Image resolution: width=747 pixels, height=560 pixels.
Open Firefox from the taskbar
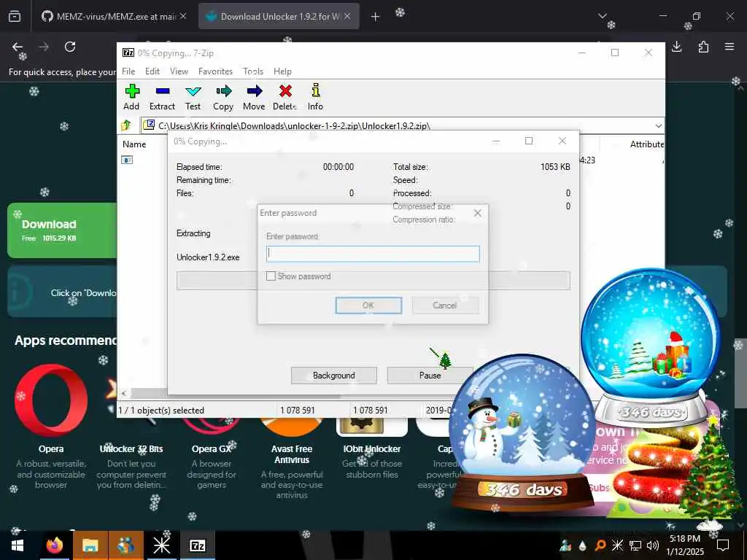(x=54, y=545)
